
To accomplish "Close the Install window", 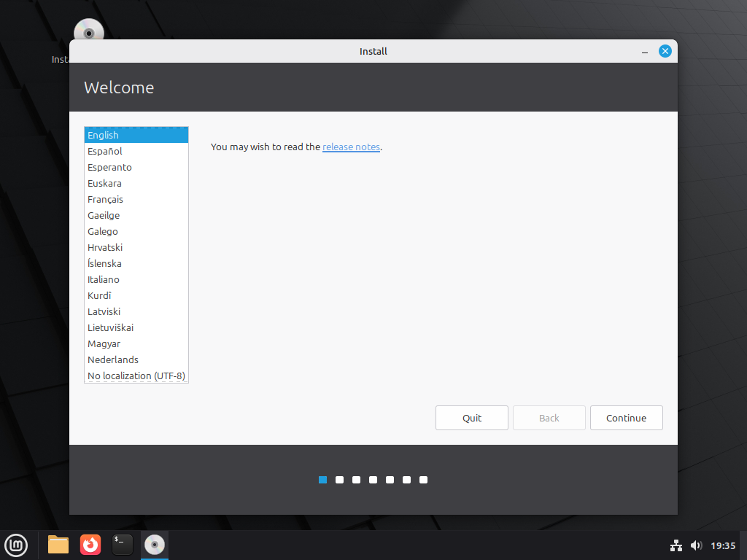I will click(665, 51).
